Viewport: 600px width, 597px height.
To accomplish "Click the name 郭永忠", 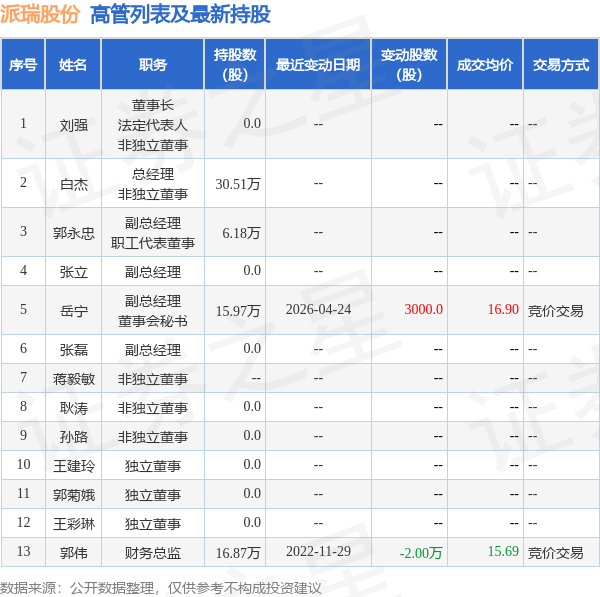I will point(73,233).
